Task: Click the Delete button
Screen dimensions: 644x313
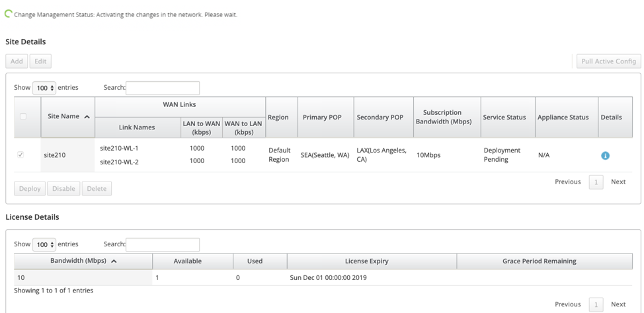Action: tap(97, 189)
